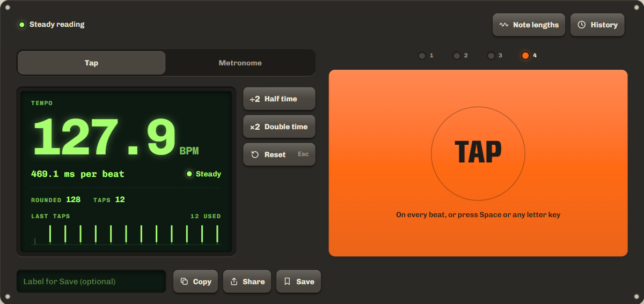Click the circular arrow Reset icon
The image size is (644, 304).
(x=255, y=154)
